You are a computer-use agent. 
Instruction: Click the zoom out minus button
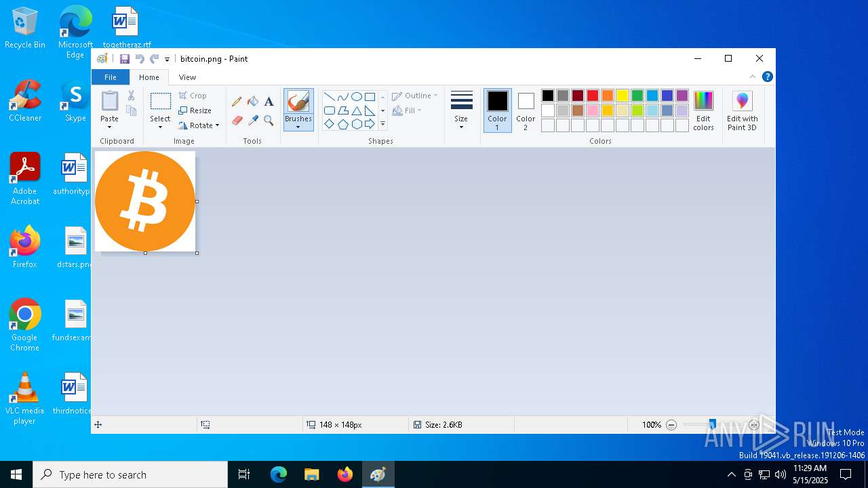671,425
